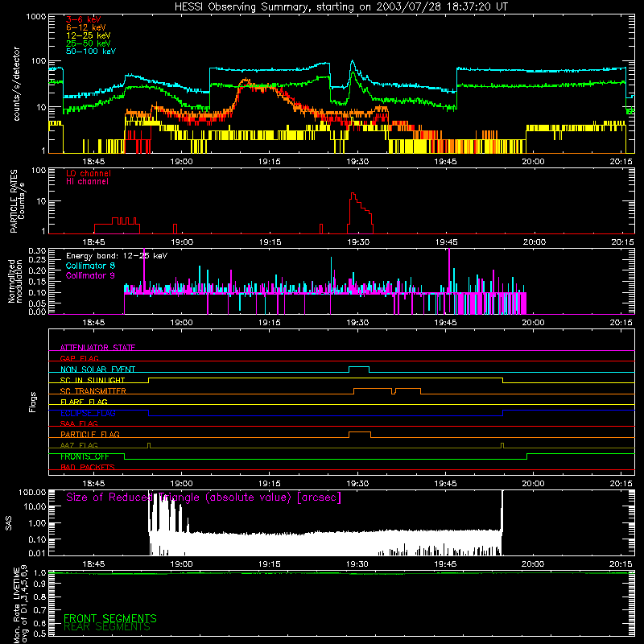Click the SAA_FLAG label
The width and height of the screenshot is (644, 644).
[x=79, y=423]
